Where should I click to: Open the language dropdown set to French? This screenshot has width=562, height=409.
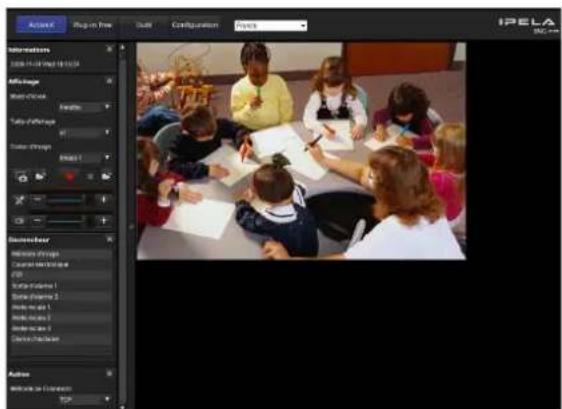[271, 25]
